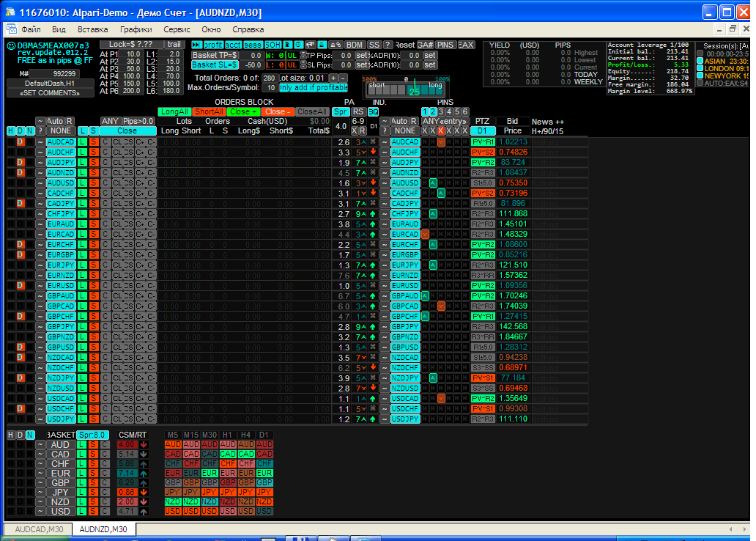This screenshot has height=541, width=756.
Task: Toggle the NEWYORK session checkbox
Action: (700, 76)
